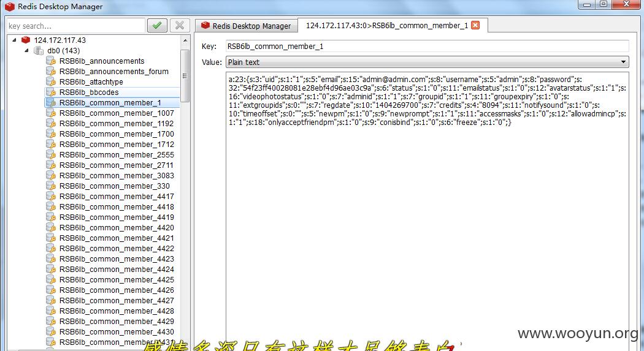Maximize the Redis Desktop Manager window
Screen dimensions: 644x351
pyautogui.click(x=603, y=4)
